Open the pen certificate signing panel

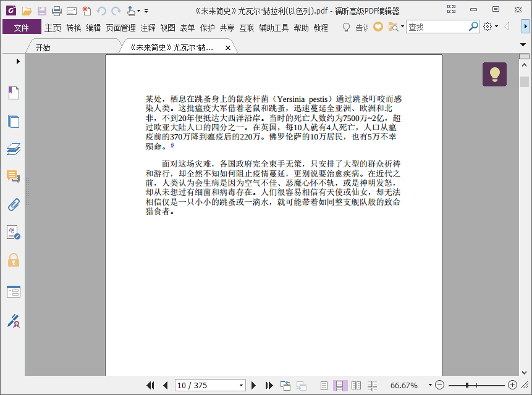[14, 321]
